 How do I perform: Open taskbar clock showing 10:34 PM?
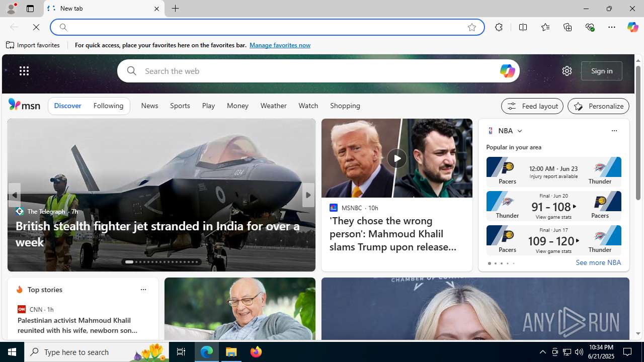(600, 352)
